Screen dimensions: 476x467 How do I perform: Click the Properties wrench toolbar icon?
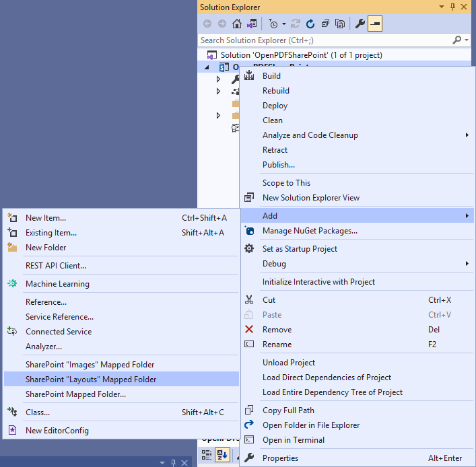coord(360,24)
